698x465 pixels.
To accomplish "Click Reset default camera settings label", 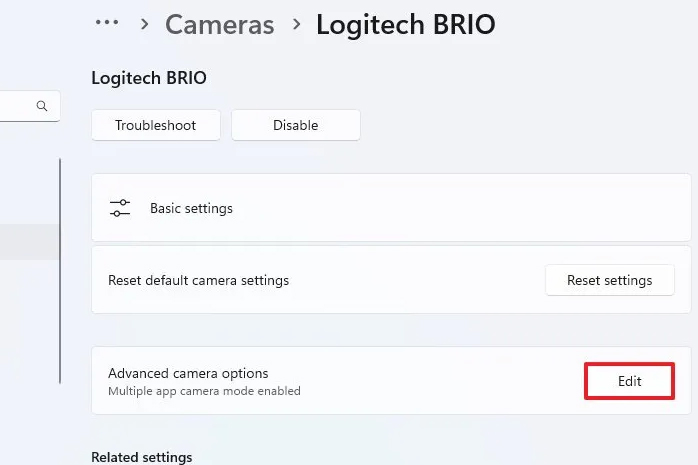I will 198,280.
